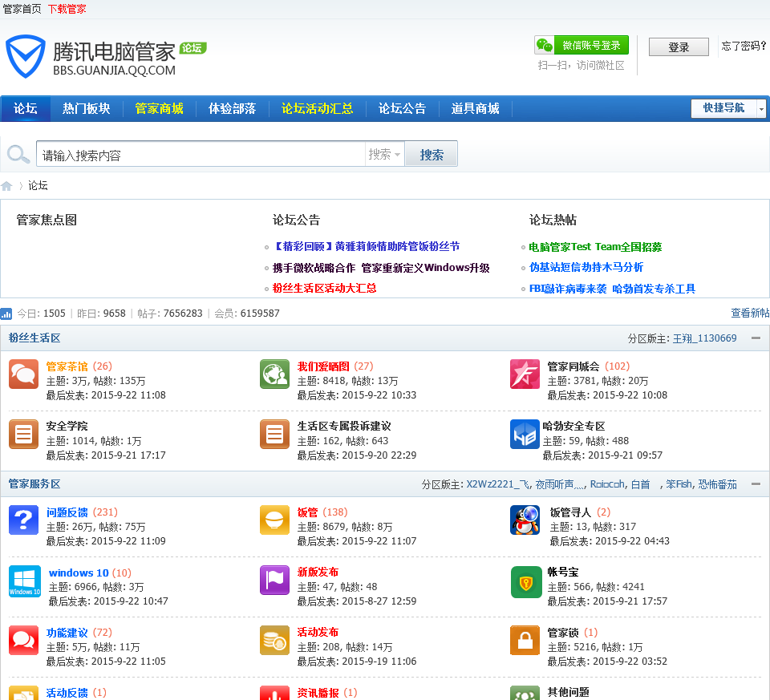This screenshot has width=770, height=700.
Task: Open 道具商城 nav item
Action: pos(476,108)
